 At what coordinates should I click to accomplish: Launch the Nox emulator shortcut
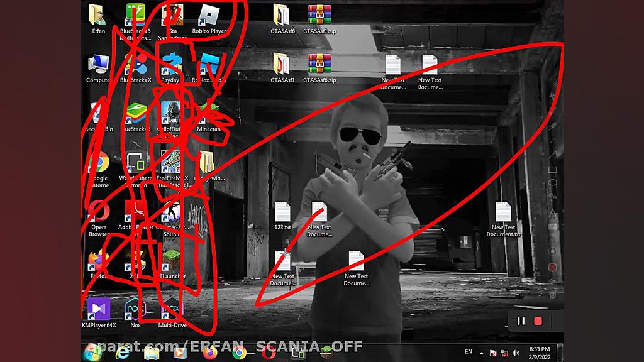(x=135, y=309)
